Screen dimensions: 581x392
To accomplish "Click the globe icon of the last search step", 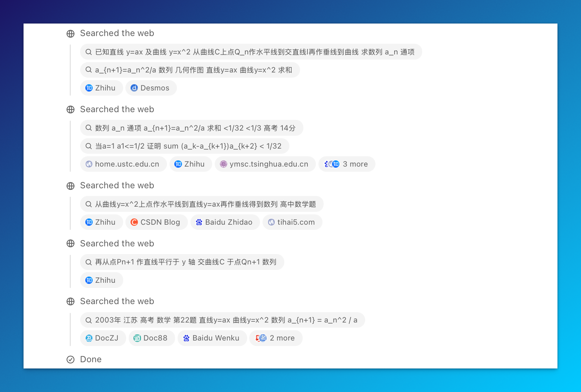I will [71, 302].
